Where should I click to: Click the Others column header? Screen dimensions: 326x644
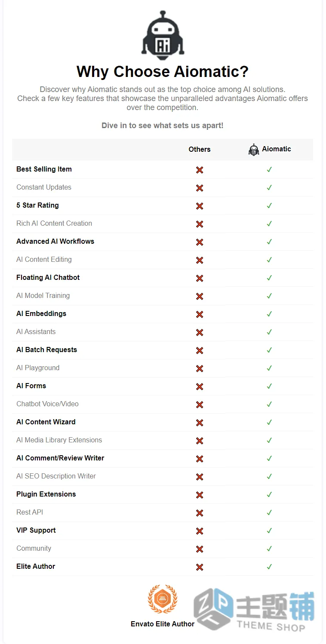tap(200, 149)
